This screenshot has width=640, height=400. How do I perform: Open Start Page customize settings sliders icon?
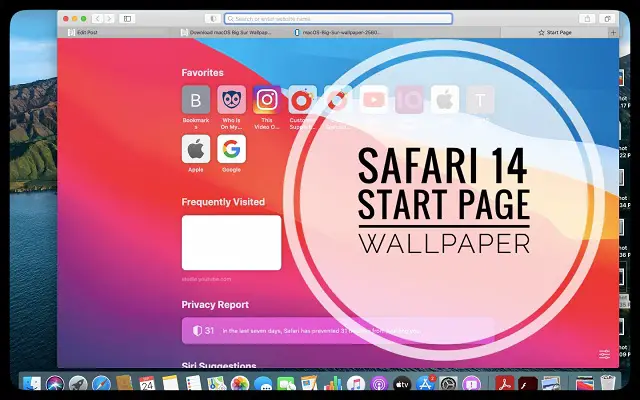point(604,354)
